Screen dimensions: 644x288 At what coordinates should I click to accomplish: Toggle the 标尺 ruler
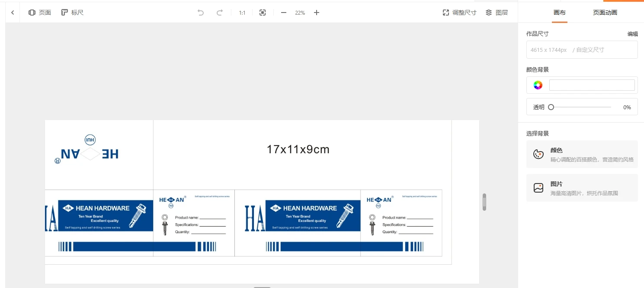click(x=72, y=13)
